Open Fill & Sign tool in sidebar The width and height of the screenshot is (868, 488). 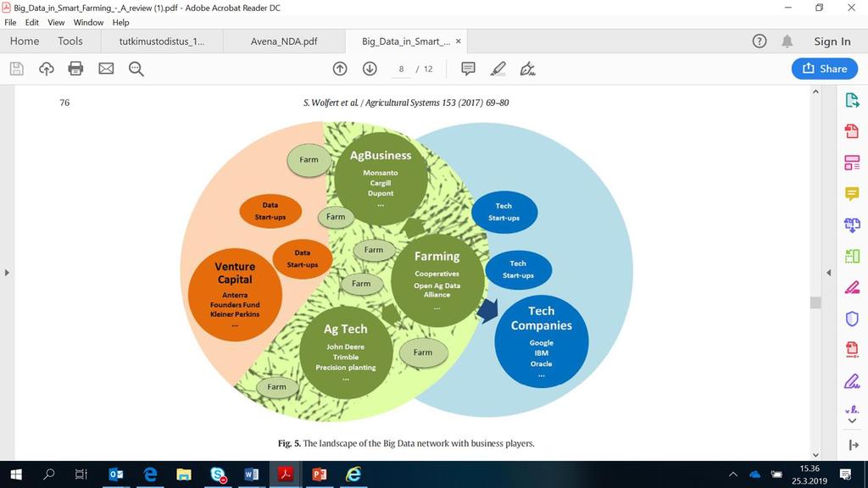pyautogui.click(x=852, y=381)
